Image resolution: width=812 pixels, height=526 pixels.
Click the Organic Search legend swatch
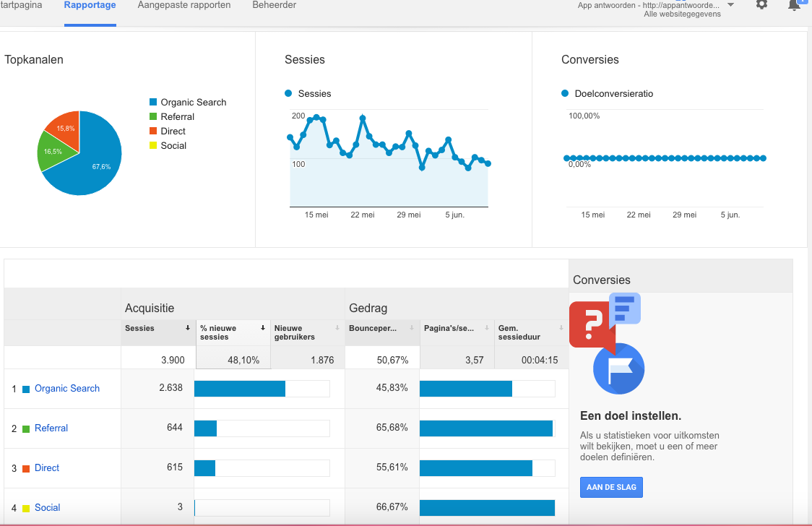(153, 102)
